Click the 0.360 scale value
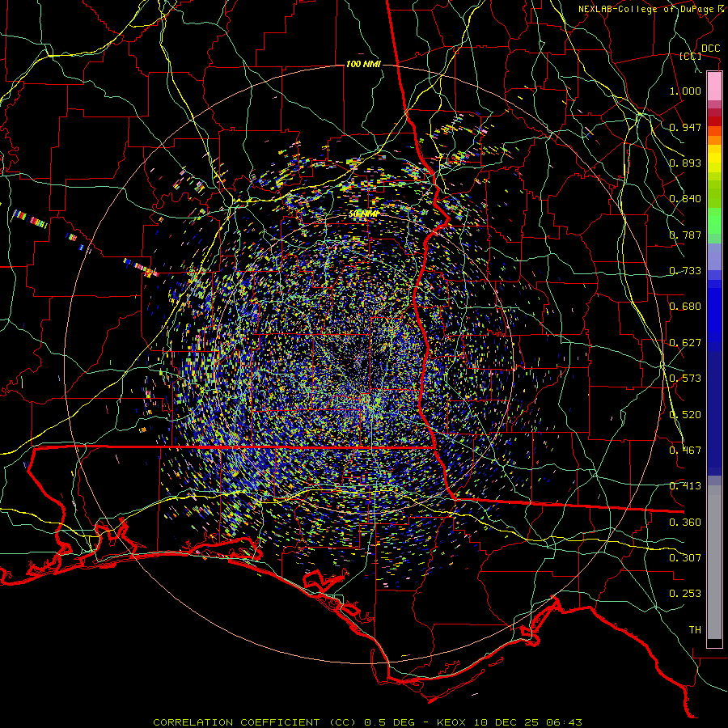 click(x=685, y=523)
